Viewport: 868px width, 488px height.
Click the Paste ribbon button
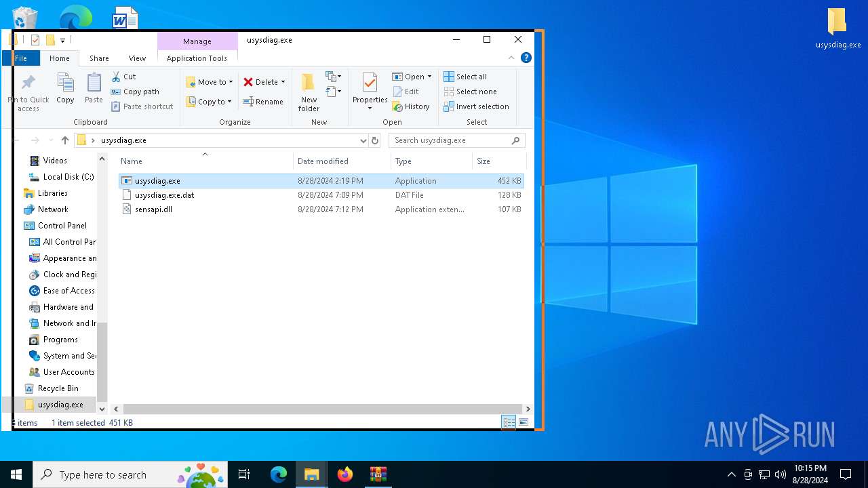pos(94,89)
